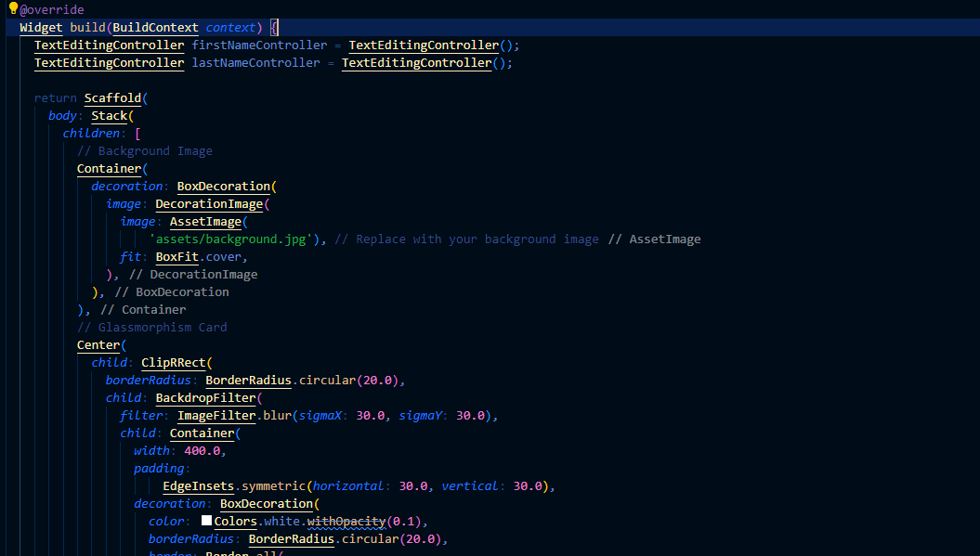Image resolution: width=980 pixels, height=556 pixels.
Task: Click the '// BoxDecoration' closing label
Action: 172,291
